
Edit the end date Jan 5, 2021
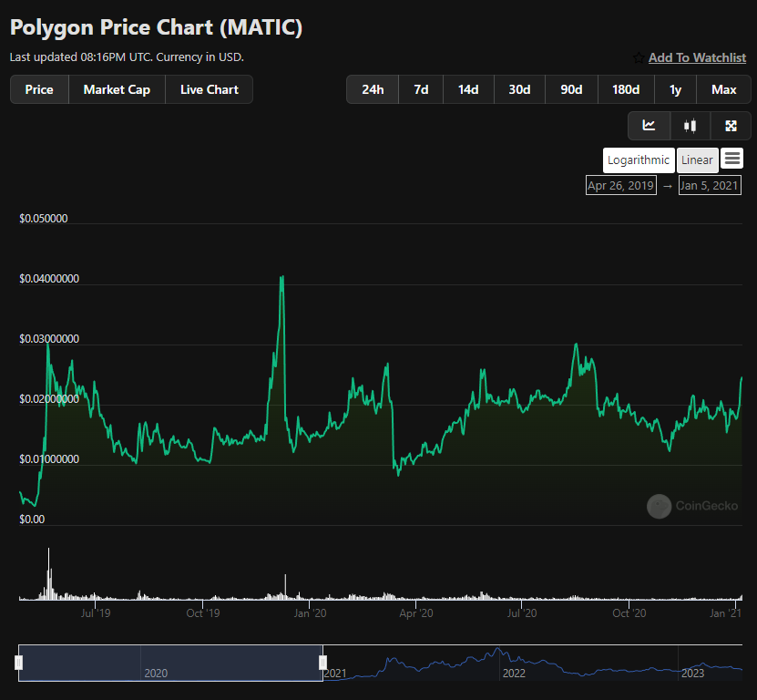click(710, 186)
